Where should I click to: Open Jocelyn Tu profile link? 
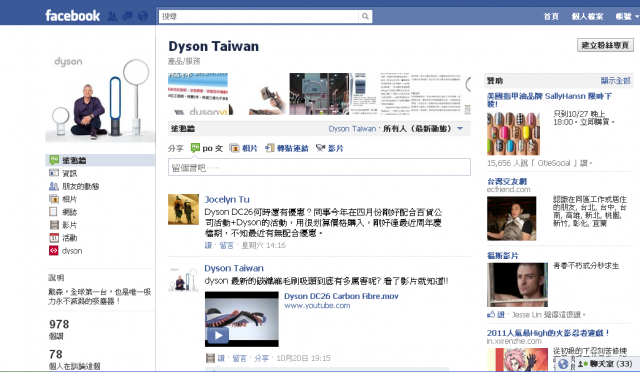(x=227, y=199)
